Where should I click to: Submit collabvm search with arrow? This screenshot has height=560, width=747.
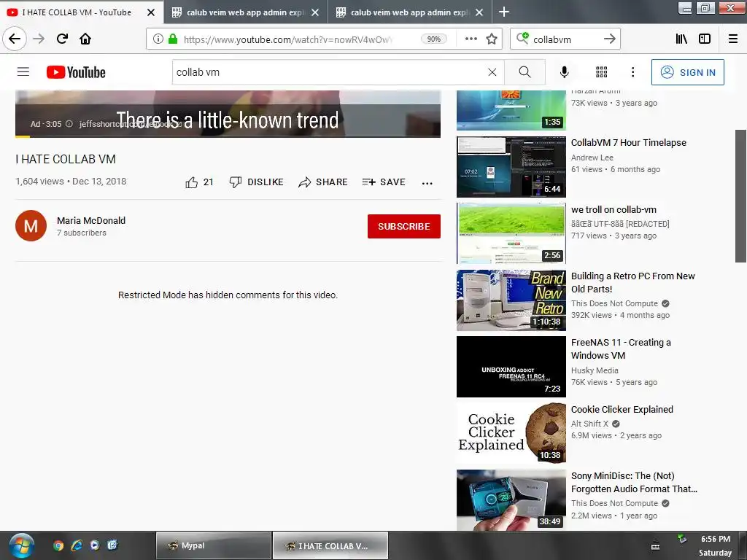point(609,39)
